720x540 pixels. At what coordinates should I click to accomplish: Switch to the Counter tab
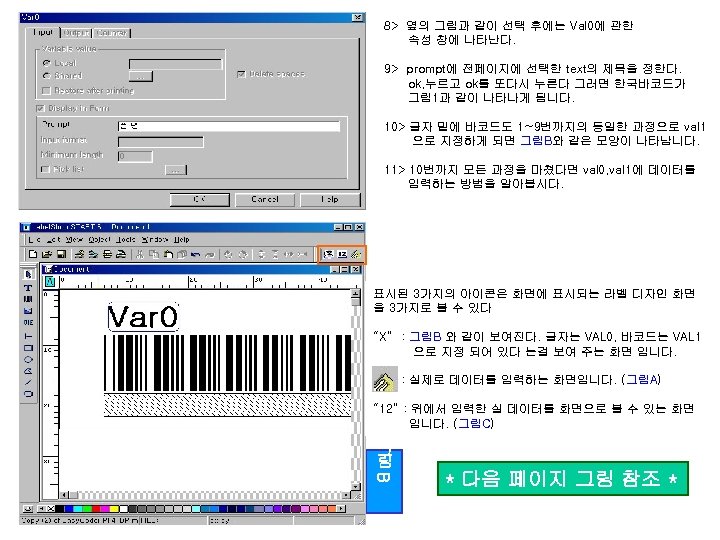(x=112, y=33)
